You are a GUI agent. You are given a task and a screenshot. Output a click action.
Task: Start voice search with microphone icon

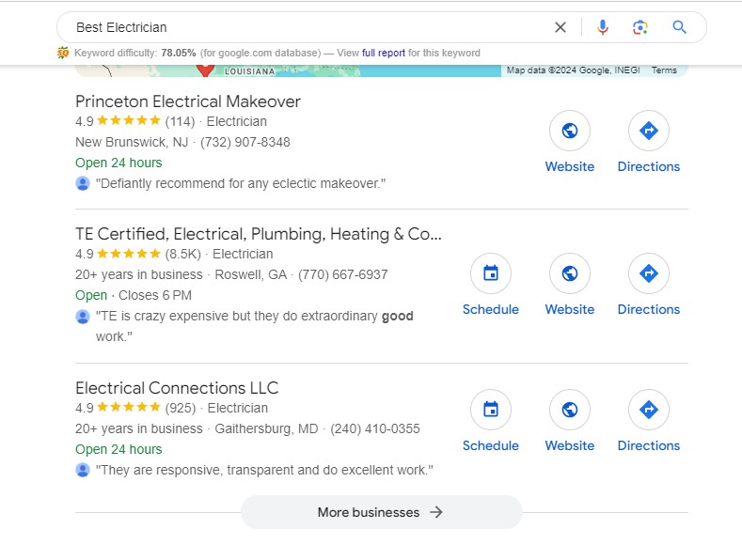(603, 27)
